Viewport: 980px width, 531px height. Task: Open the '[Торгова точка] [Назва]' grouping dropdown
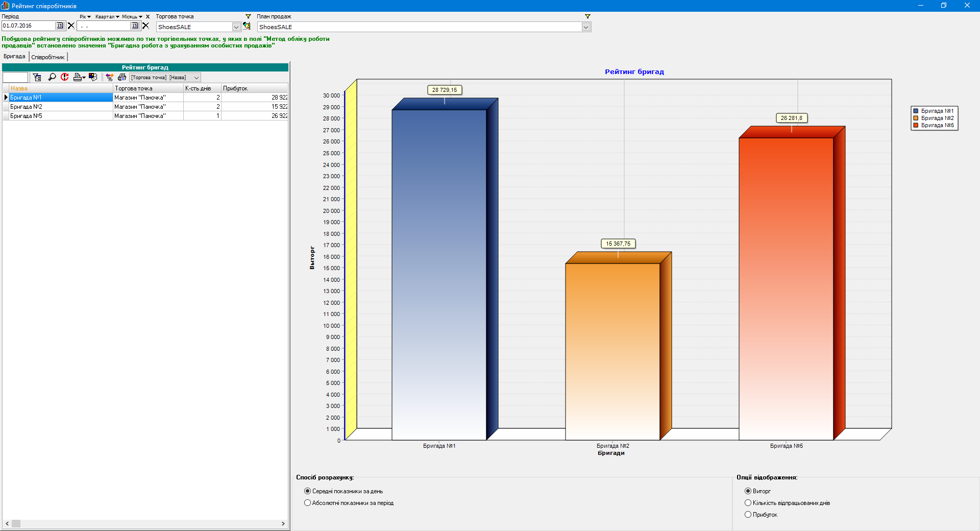(197, 78)
